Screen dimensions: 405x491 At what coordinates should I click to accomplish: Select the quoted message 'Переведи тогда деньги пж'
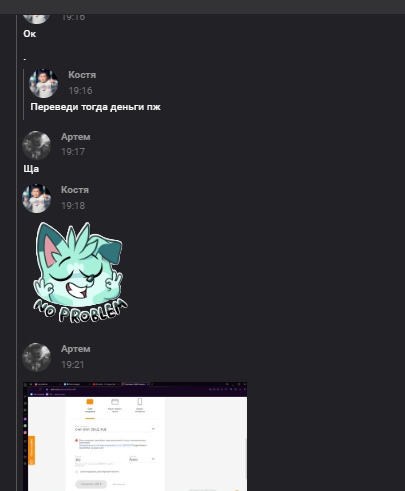pos(95,107)
